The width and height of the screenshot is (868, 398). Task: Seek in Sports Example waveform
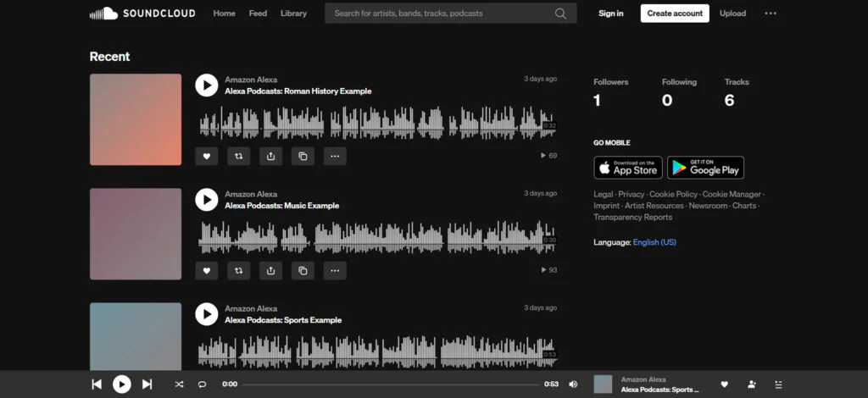coord(377,351)
